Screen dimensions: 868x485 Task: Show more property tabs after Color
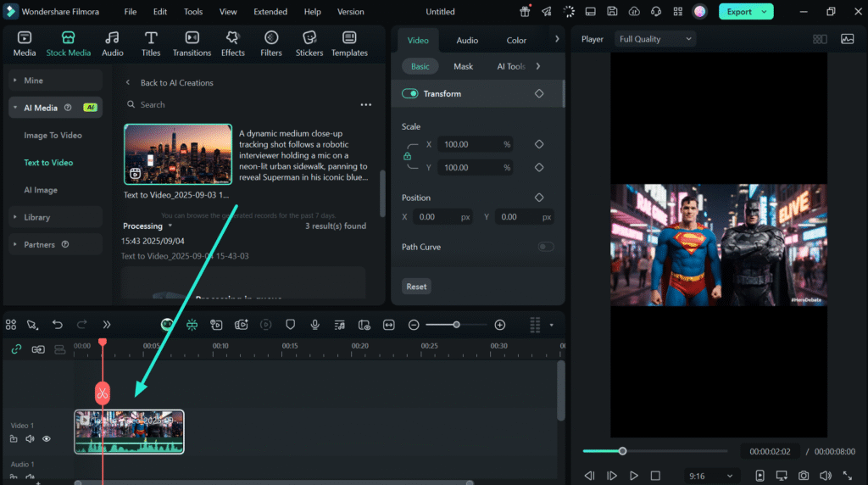556,39
